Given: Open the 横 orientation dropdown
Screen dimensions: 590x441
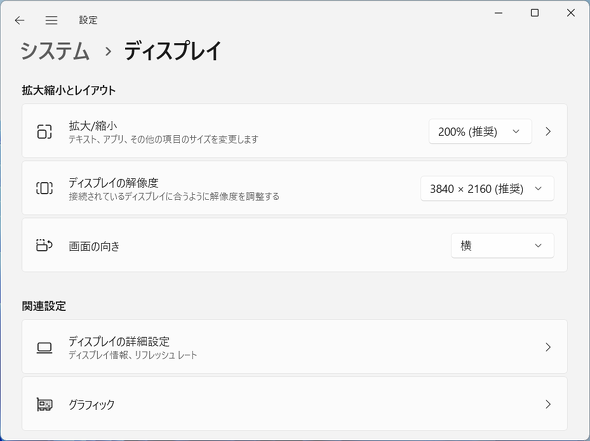Looking at the screenshot, I should click(x=502, y=245).
